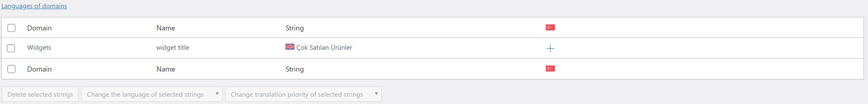Screen dimensions: 868x104
Task: Click the Domain column header at the top
Action: click(40, 28)
